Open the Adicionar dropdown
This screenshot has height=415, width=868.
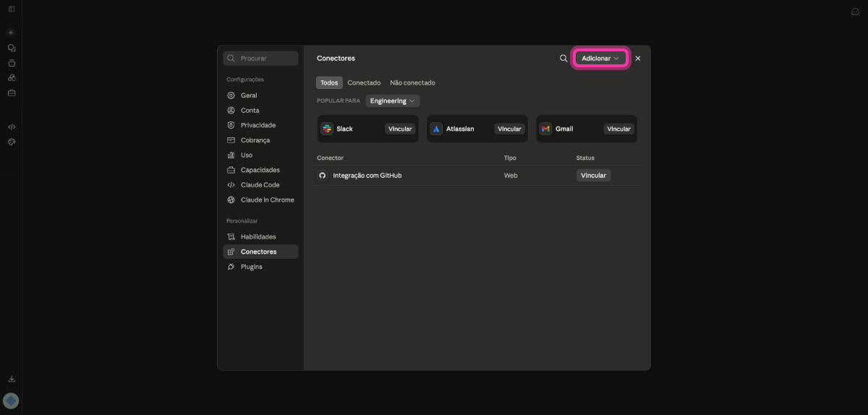600,58
